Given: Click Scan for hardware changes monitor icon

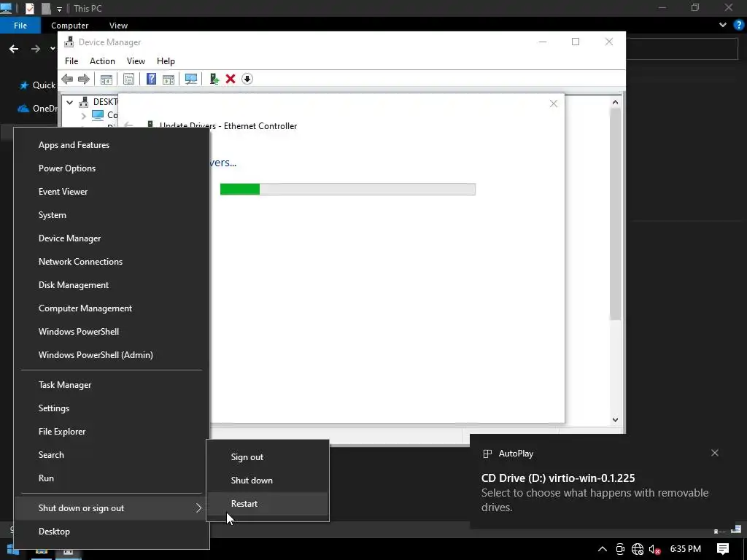Looking at the screenshot, I should (x=191, y=79).
